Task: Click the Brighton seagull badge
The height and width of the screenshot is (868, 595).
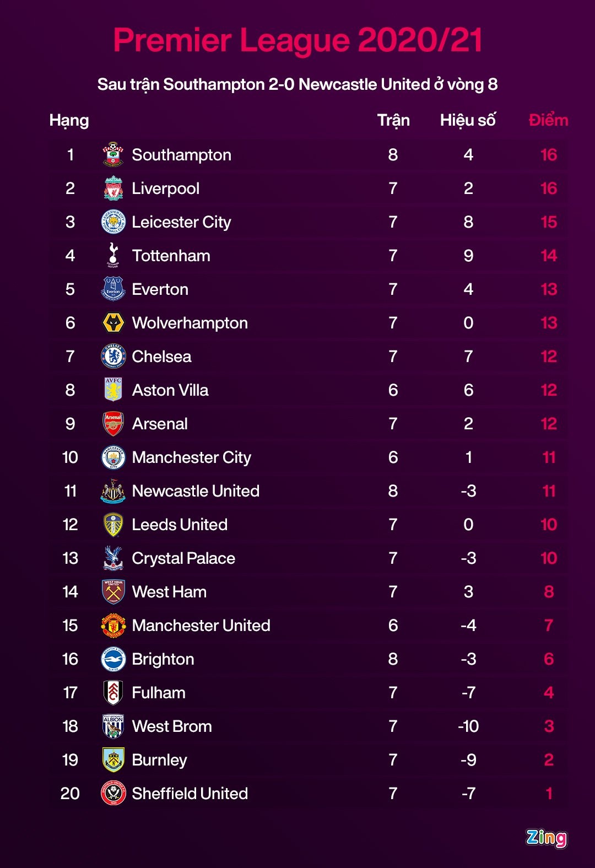Action: pos(113,659)
